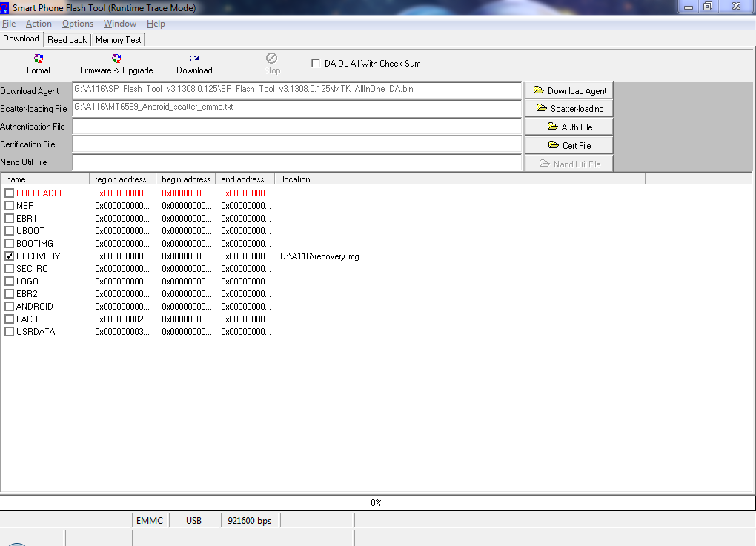Browse for a Scatter-loading file
Image resolution: width=756 pixels, height=546 pixels.
[x=568, y=108]
